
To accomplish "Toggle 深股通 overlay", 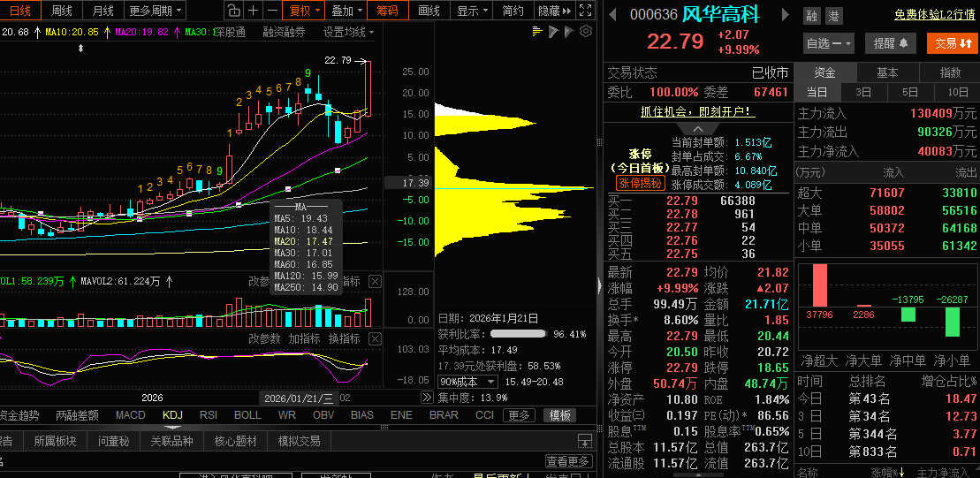I will [231, 32].
